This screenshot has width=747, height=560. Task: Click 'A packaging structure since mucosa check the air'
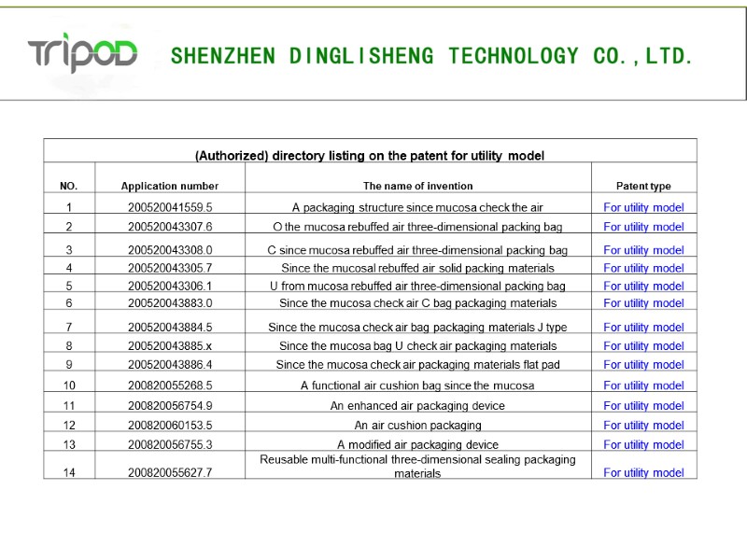[417, 207]
